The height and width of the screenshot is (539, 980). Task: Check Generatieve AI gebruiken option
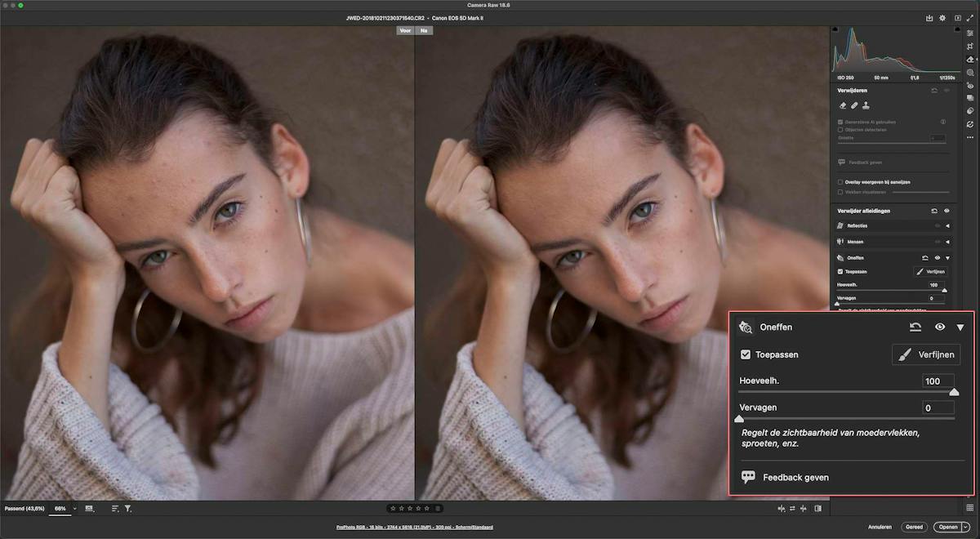click(840, 122)
